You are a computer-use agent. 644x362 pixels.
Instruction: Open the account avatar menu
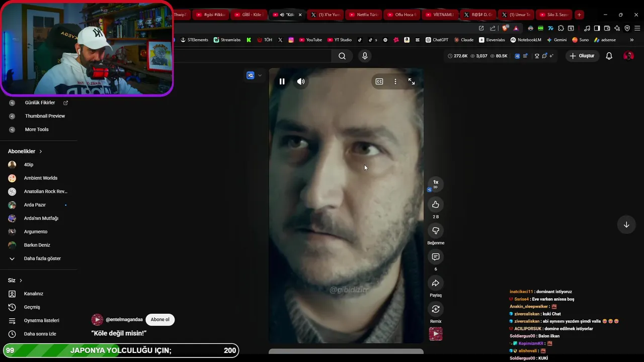point(628,56)
